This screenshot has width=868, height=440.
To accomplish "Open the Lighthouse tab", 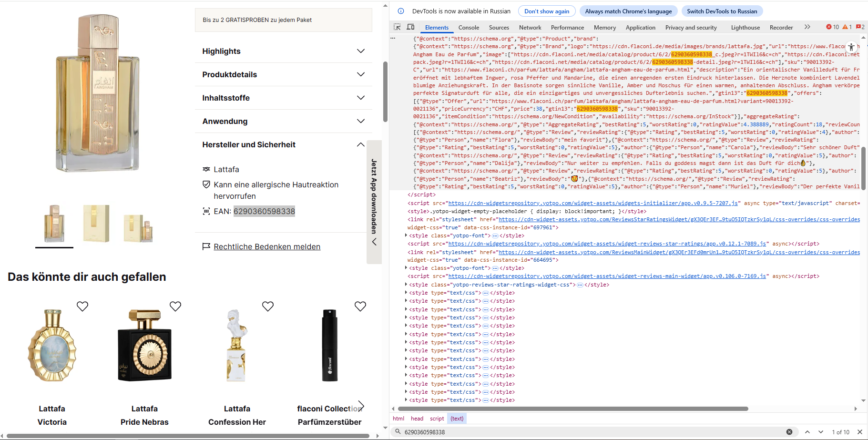I will click(x=745, y=28).
